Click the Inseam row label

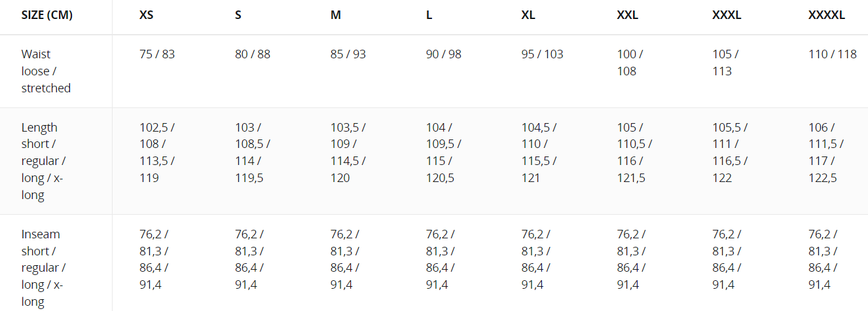click(43, 268)
